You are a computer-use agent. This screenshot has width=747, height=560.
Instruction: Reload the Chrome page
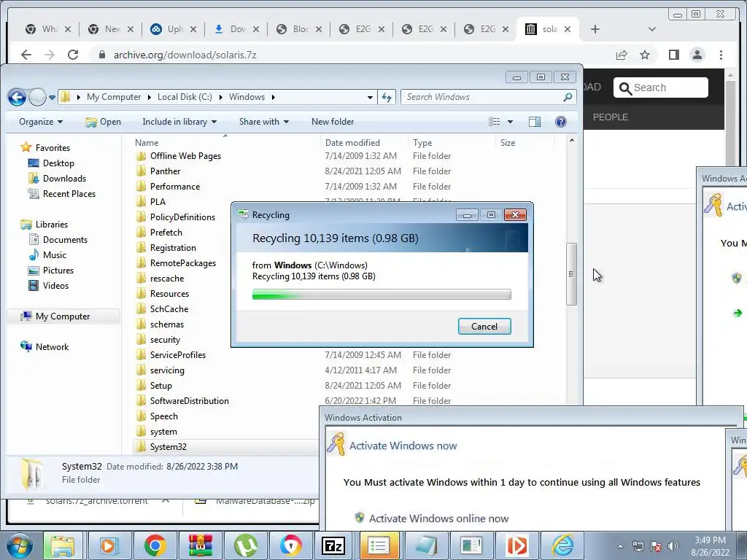coord(73,55)
